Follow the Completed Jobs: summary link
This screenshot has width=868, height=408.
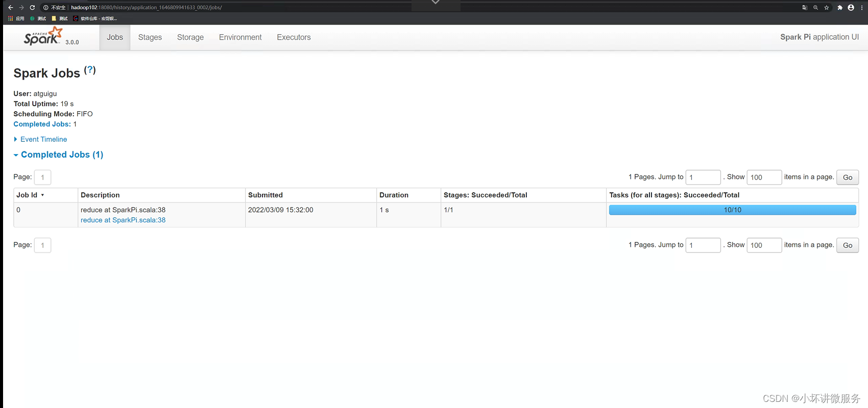click(x=42, y=124)
